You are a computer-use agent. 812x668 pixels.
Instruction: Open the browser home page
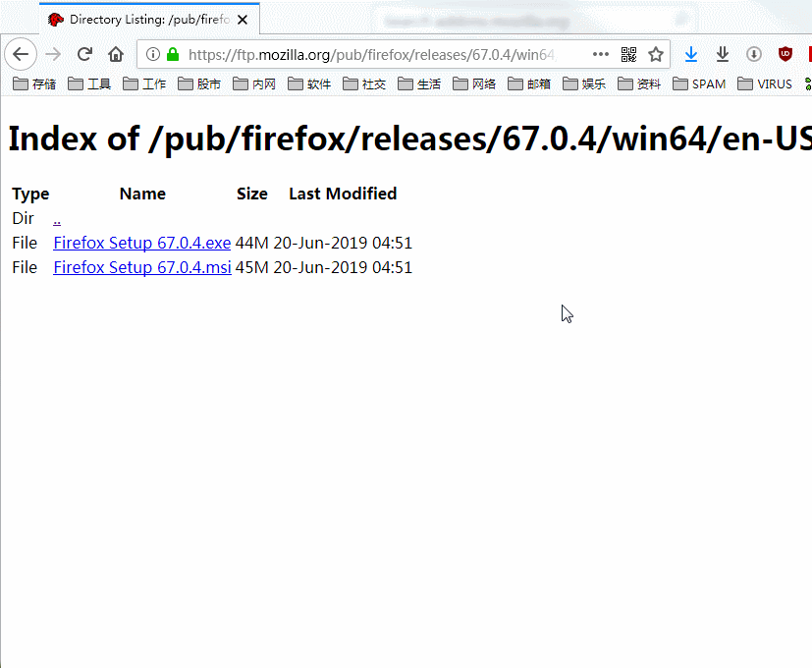point(116,54)
